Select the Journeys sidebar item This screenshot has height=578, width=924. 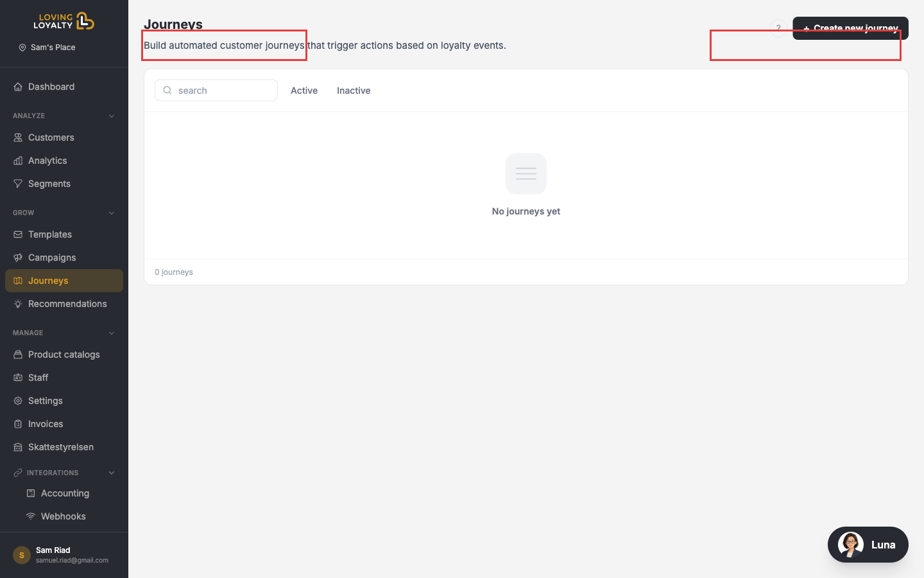64,281
